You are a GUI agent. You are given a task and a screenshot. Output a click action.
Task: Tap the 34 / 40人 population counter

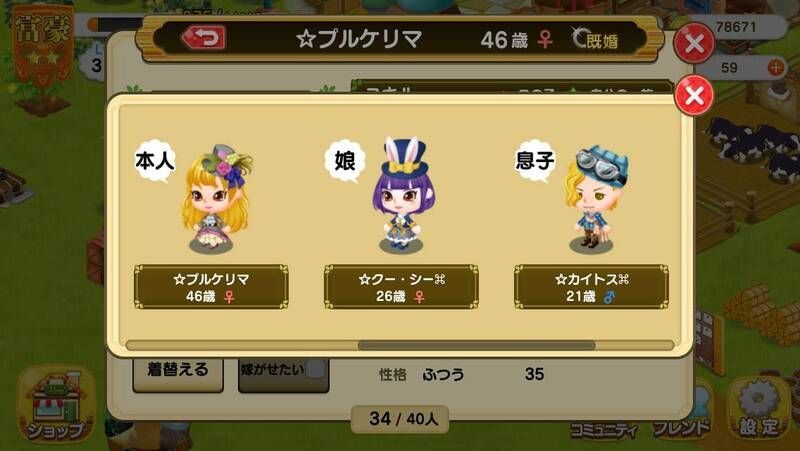[401, 419]
